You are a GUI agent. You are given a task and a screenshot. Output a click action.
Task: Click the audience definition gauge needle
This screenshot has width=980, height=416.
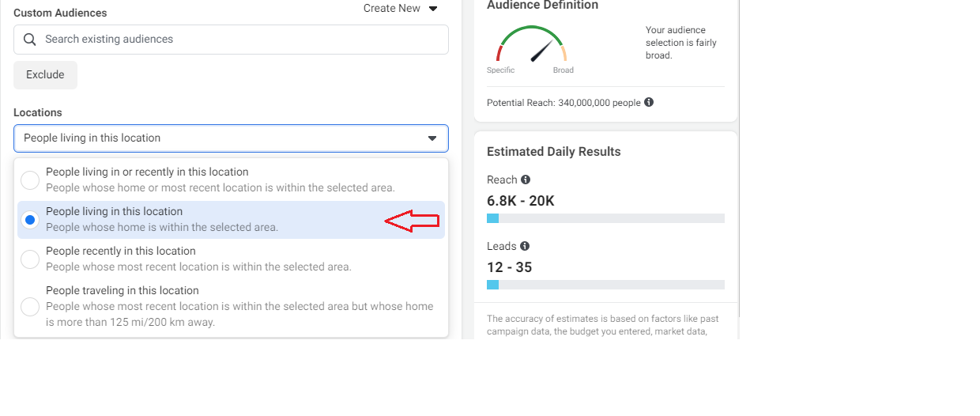[x=541, y=51]
